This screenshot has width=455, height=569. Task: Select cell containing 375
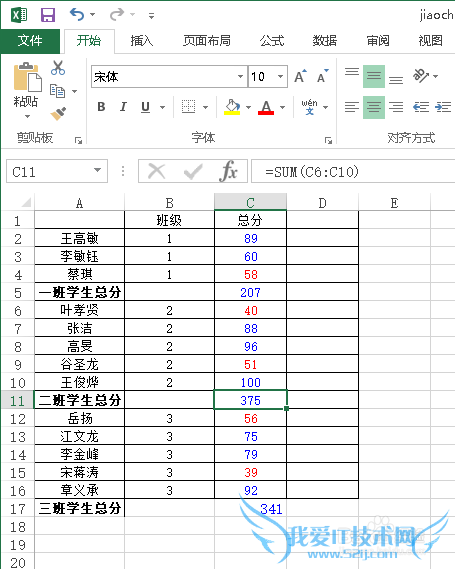[250, 400]
